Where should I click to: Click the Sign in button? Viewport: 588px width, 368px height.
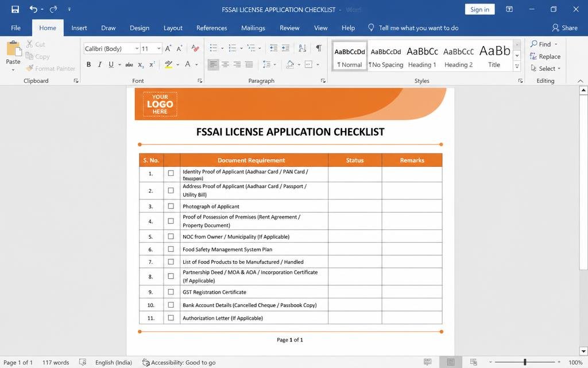[x=479, y=9]
